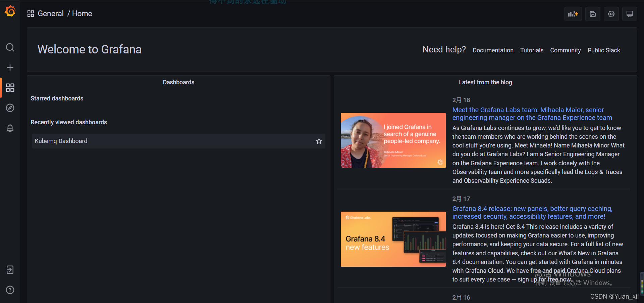Open the Explore compass icon
The image size is (644, 303).
(x=10, y=108)
